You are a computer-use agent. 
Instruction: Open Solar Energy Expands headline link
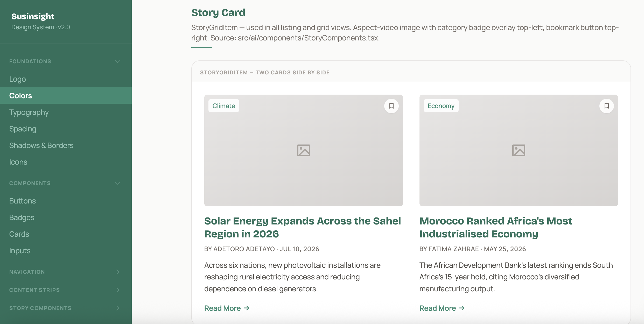[303, 227]
